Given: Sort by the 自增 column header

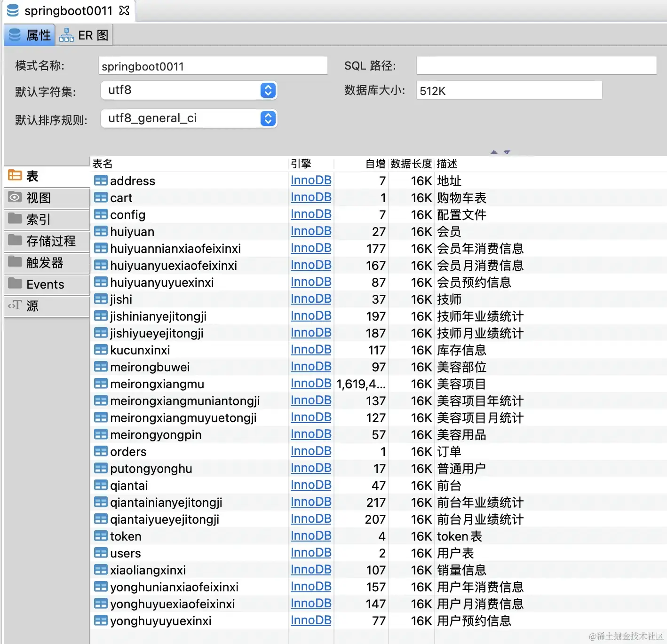Looking at the screenshot, I should (x=361, y=164).
